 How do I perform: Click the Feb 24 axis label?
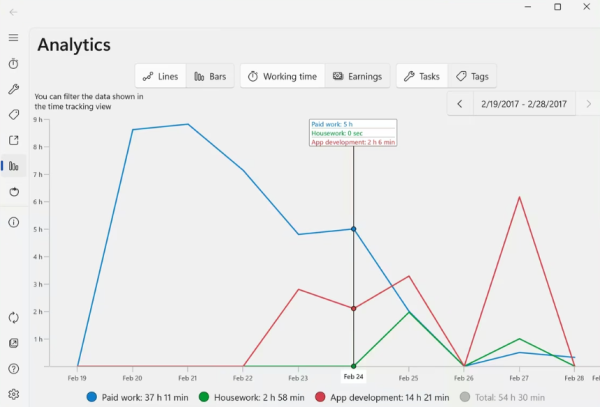[353, 377]
